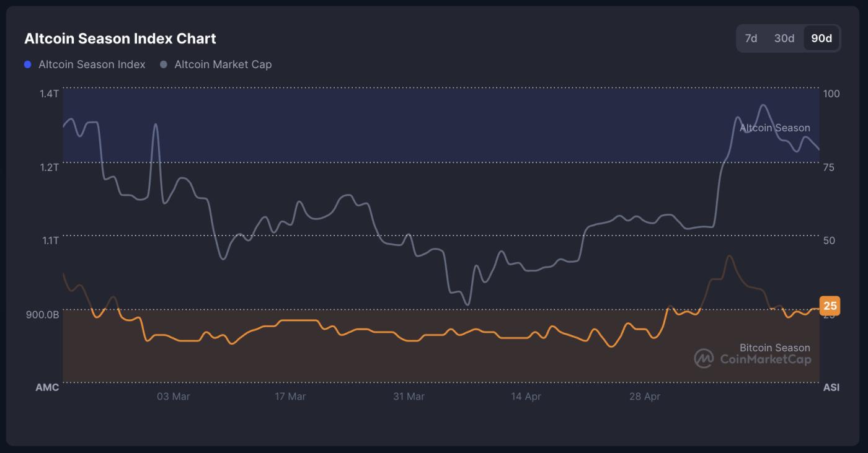Toggle the Altcoin Season Index series visibility
This screenshot has height=453, width=868.
pos(91,64)
